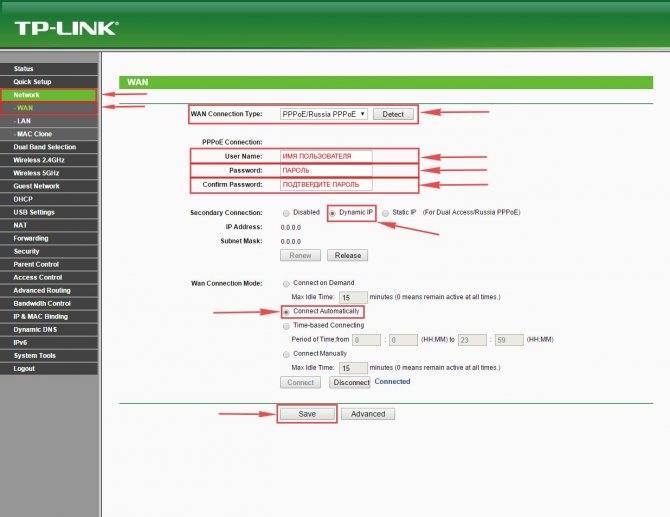Viewport: 670px width, 517px height.
Task: Open the MAC Clone submenu item
Action: tap(49, 134)
